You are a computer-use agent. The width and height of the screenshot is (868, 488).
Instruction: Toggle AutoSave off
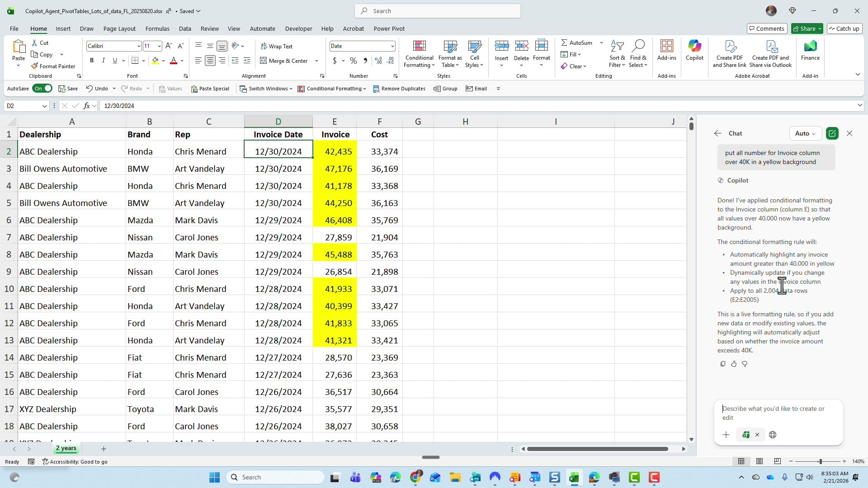(42, 89)
